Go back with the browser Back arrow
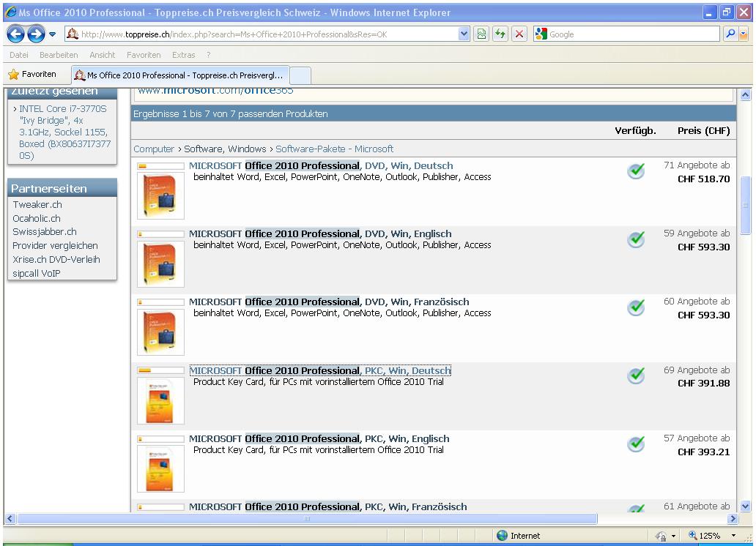Viewport: 756px width, 546px height. [x=15, y=34]
